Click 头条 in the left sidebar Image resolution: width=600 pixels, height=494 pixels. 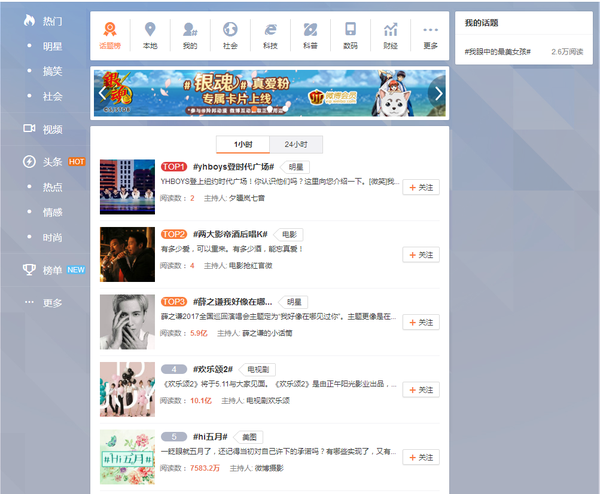tap(52, 162)
